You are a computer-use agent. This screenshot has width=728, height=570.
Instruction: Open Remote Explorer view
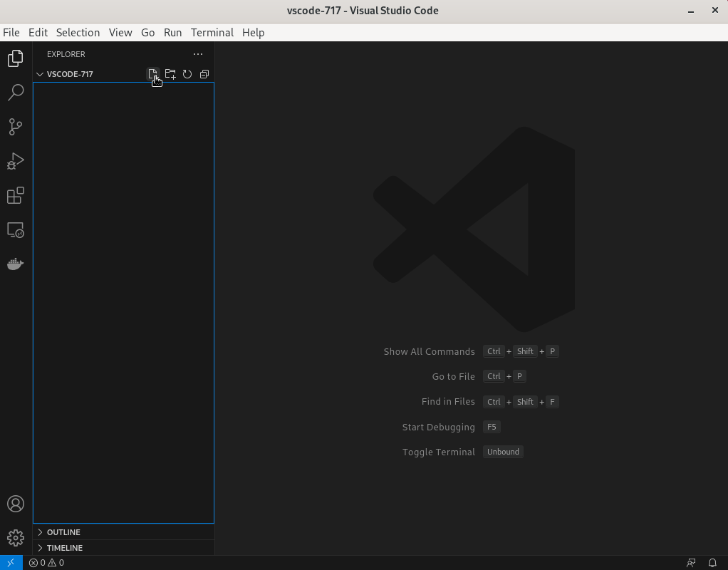(x=16, y=230)
